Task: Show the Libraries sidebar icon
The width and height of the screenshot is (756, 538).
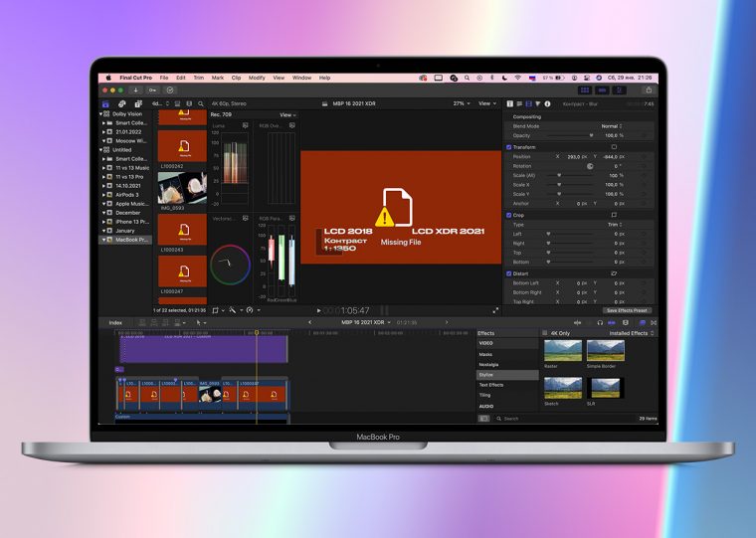Action: [x=105, y=103]
